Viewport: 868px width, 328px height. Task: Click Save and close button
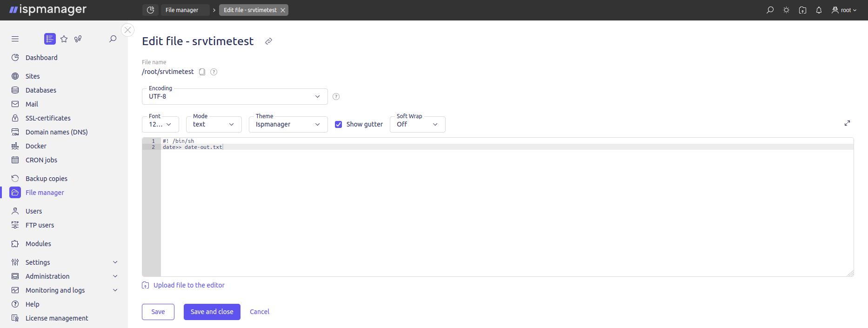click(212, 312)
